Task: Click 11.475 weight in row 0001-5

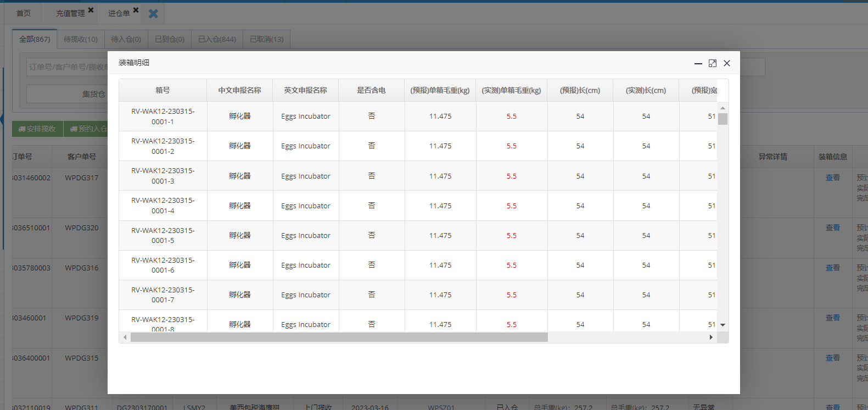Action: [440, 235]
